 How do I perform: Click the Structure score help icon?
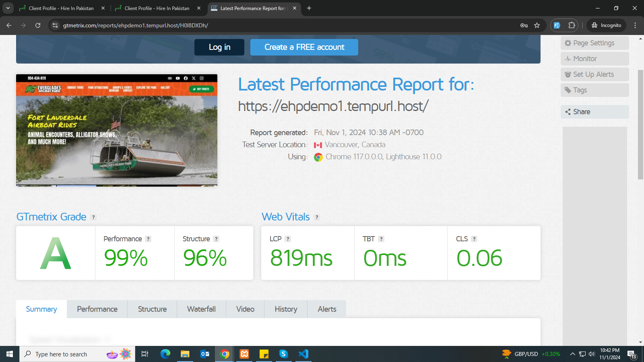point(216,239)
